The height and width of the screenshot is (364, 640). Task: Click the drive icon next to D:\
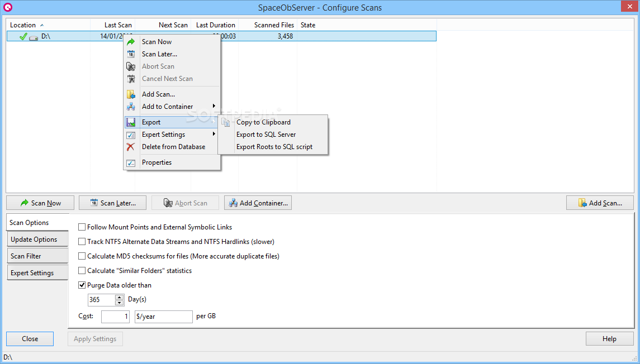tap(34, 37)
